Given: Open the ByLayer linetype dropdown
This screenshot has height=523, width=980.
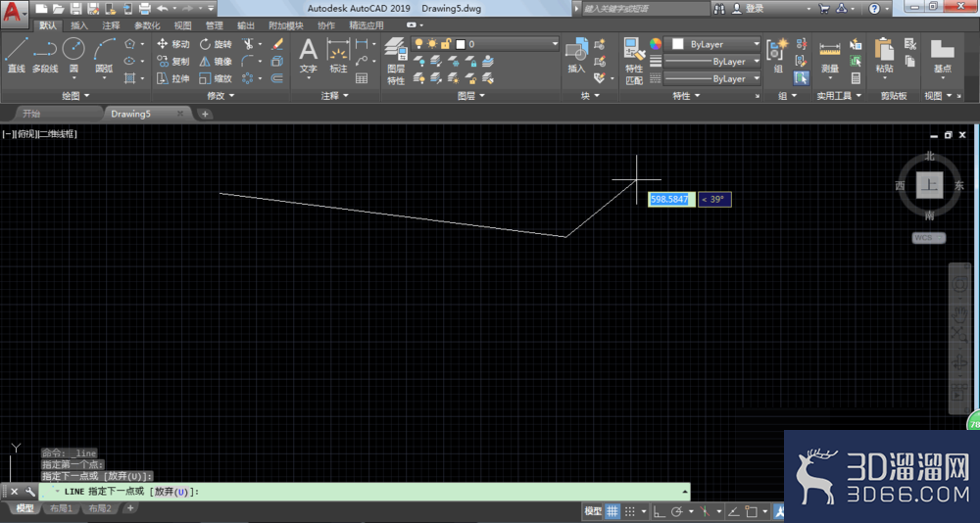Looking at the screenshot, I should click(712, 78).
